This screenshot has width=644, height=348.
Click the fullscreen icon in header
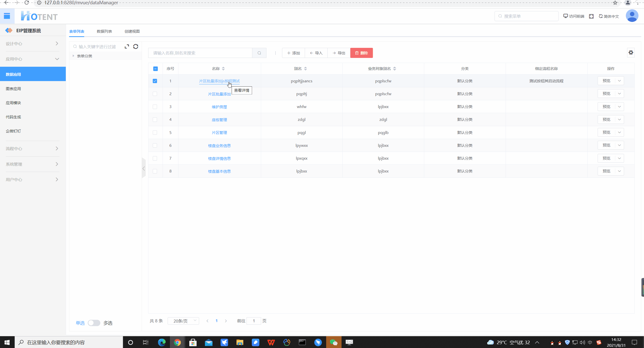[591, 16]
